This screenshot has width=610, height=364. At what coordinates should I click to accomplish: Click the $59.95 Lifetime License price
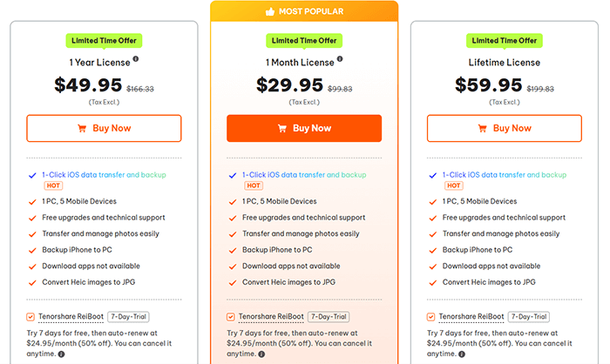489,85
